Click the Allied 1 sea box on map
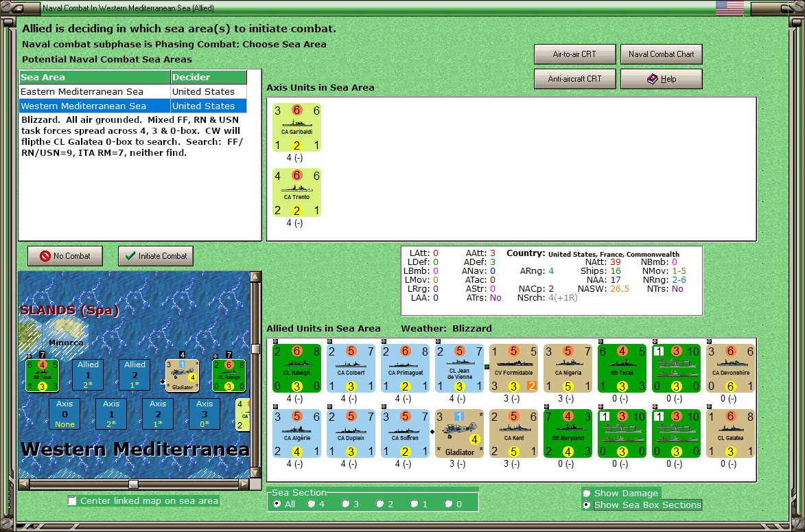This screenshot has height=532, width=805. pos(88,375)
